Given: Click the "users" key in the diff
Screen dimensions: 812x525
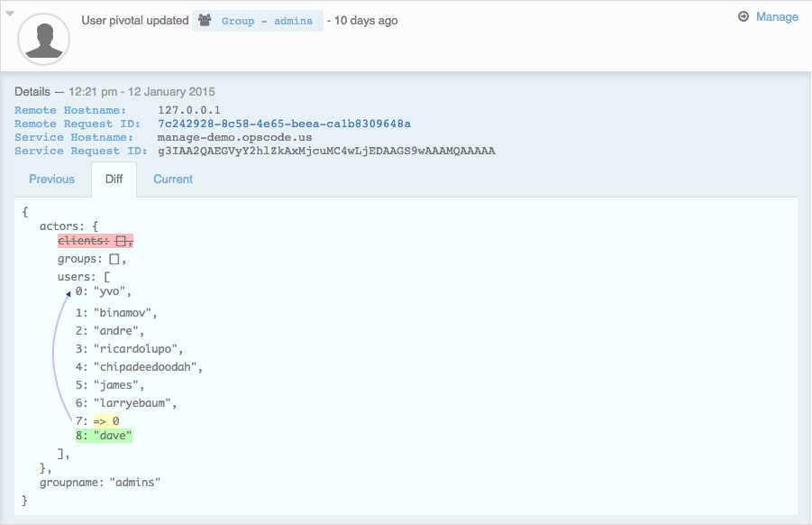Looking at the screenshot, I should [x=76, y=277].
